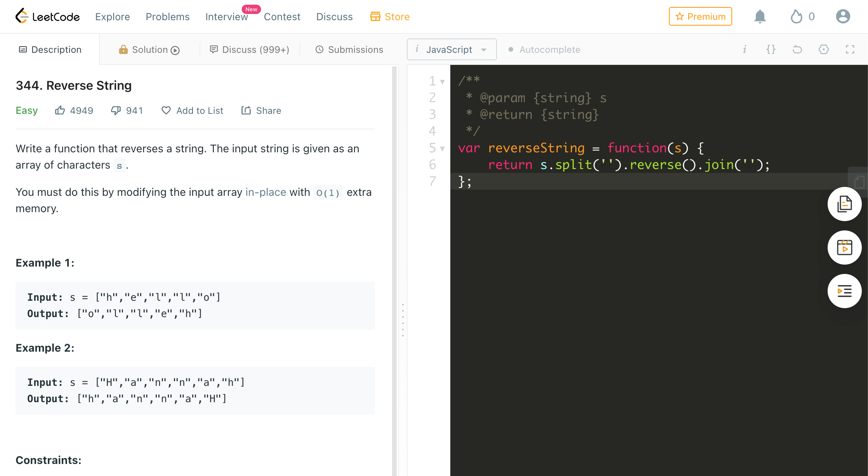Click the O(1) inline code
This screenshot has width=868, height=476.
pos(328,193)
